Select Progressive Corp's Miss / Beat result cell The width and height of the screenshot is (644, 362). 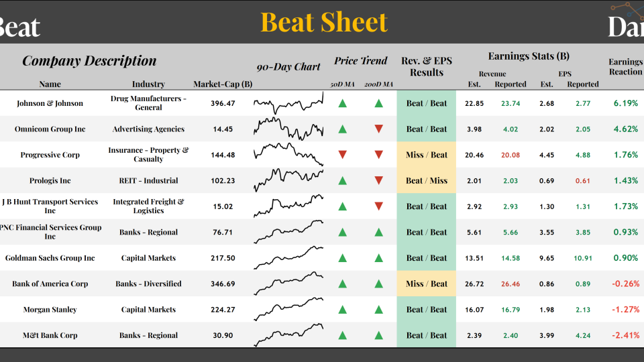click(427, 155)
